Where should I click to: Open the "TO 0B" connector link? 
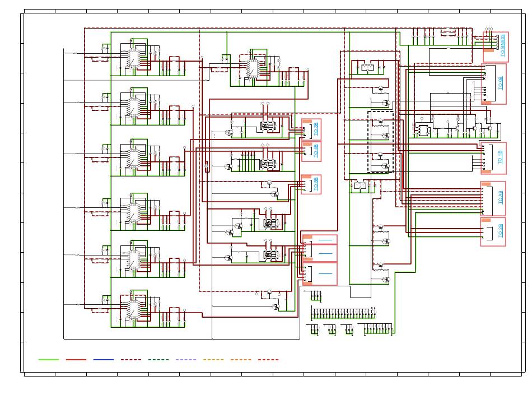(x=501, y=83)
